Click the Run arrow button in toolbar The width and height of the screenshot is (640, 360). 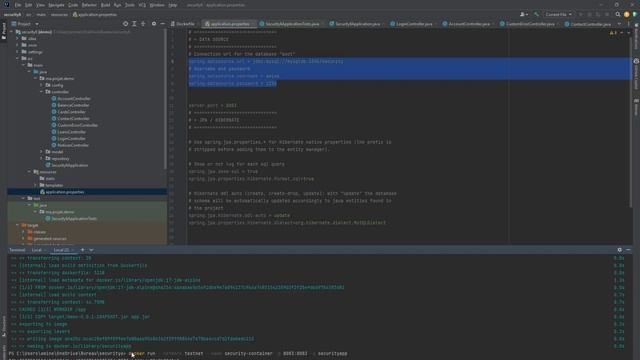(580, 14)
